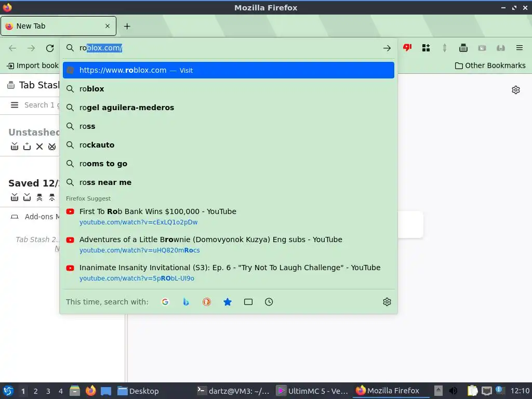
Task: Open the Extensions grid-plus toolbar icon
Action: [426, 48]
